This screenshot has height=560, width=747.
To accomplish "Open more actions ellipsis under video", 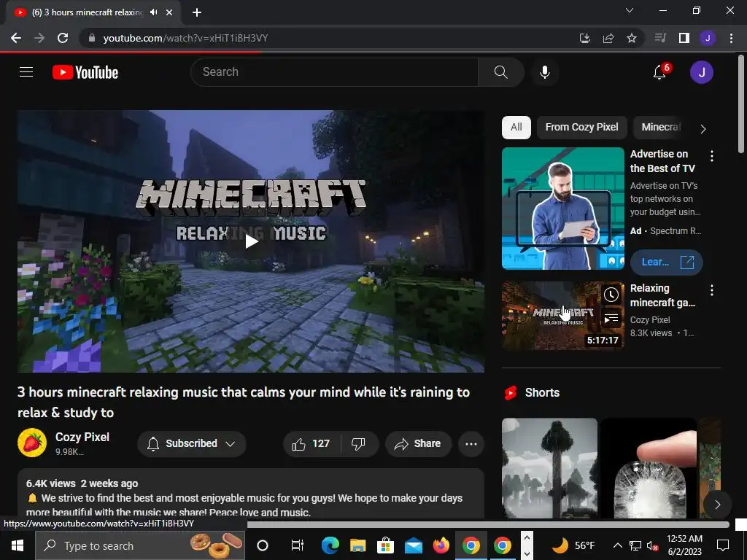I will (x=471, y=444).
